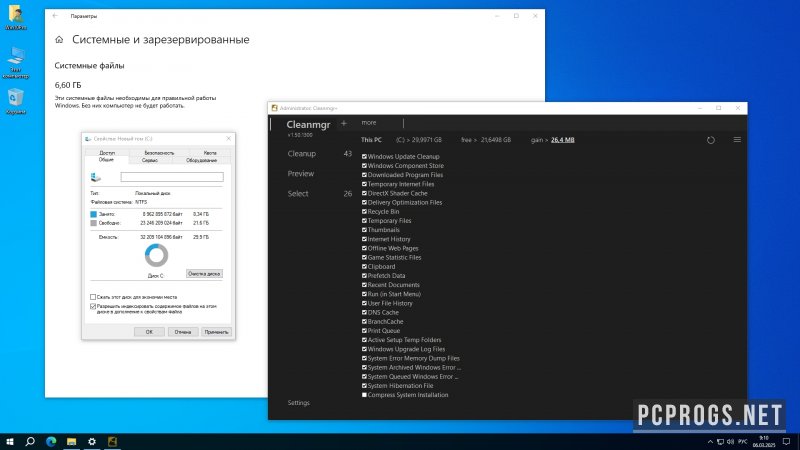Click the home icon in Settings window

pyautogui.click(x=59, y=39)
